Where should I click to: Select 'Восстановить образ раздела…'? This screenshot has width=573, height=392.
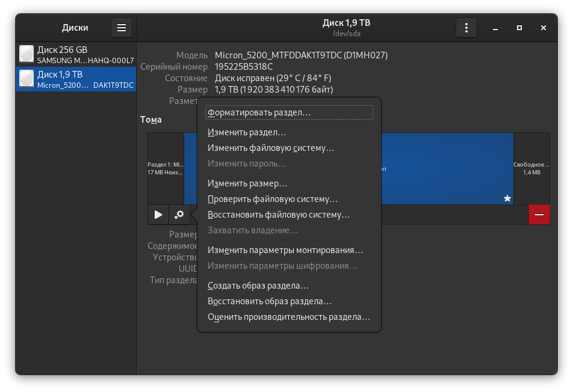[x=269, y=301]
